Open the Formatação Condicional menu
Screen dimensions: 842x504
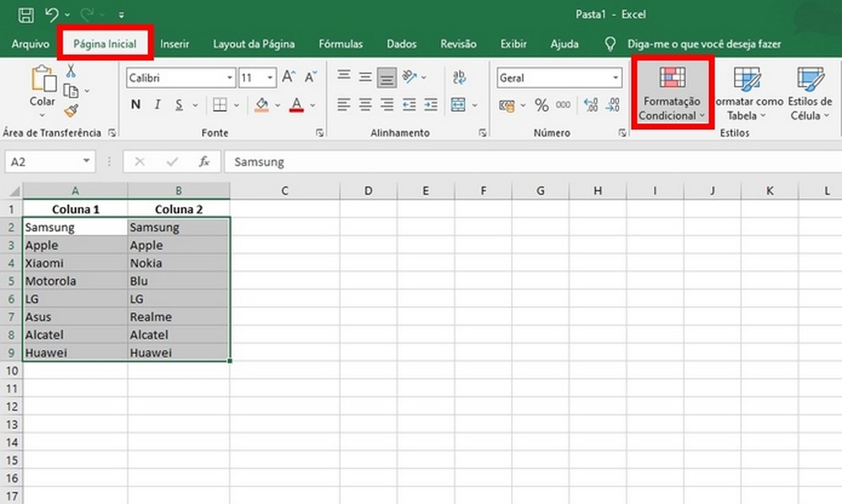click(x=671, y=93)
